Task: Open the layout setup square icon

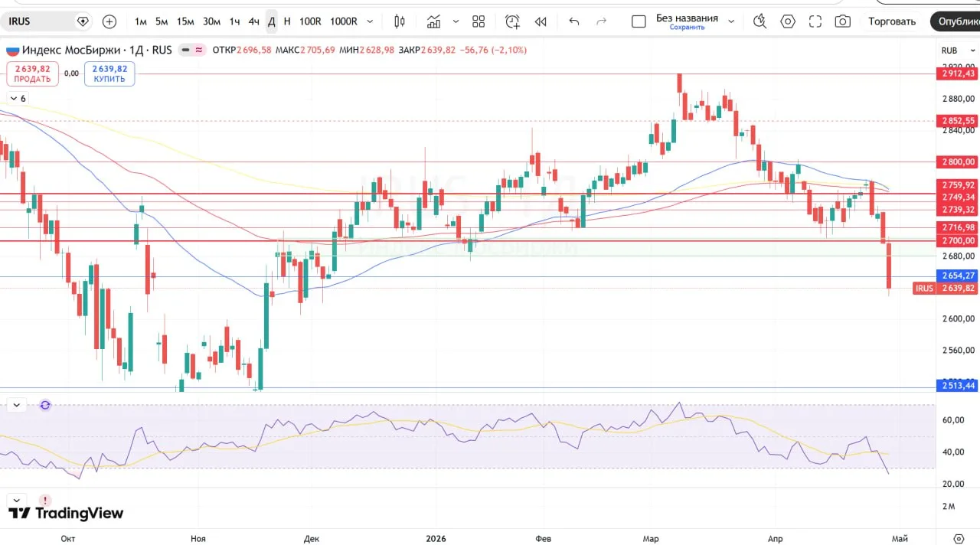Action: click(x=639, y=21)
